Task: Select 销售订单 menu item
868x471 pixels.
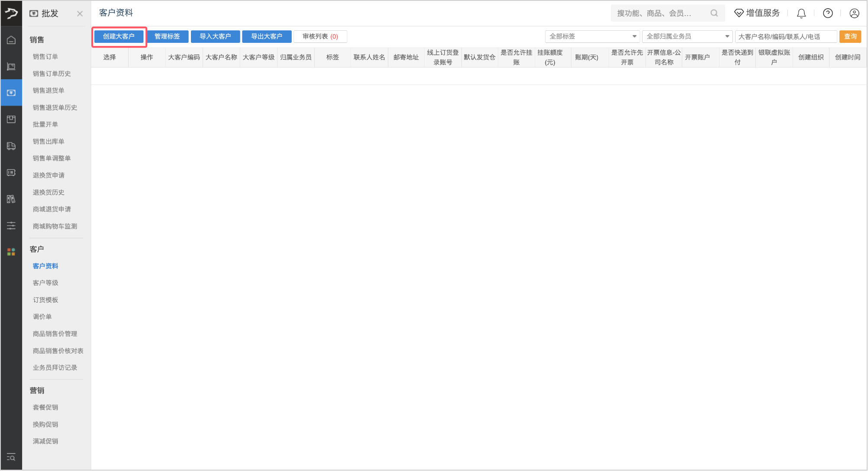Action: [x=45, y=57]
